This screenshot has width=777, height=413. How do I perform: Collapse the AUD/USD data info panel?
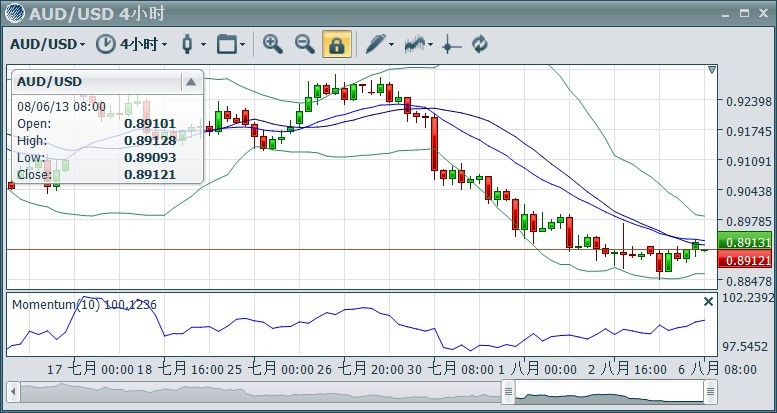pyautogui.click(x=191, y=82)
